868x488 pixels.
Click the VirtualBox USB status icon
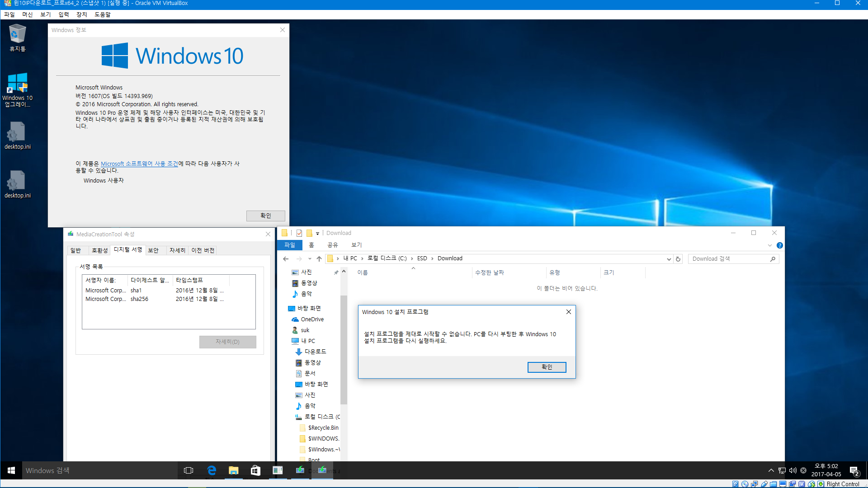pos(764,484)
